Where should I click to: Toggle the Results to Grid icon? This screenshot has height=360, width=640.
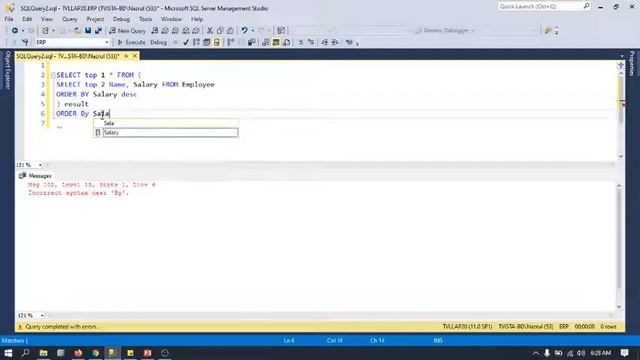coord(276,42)
